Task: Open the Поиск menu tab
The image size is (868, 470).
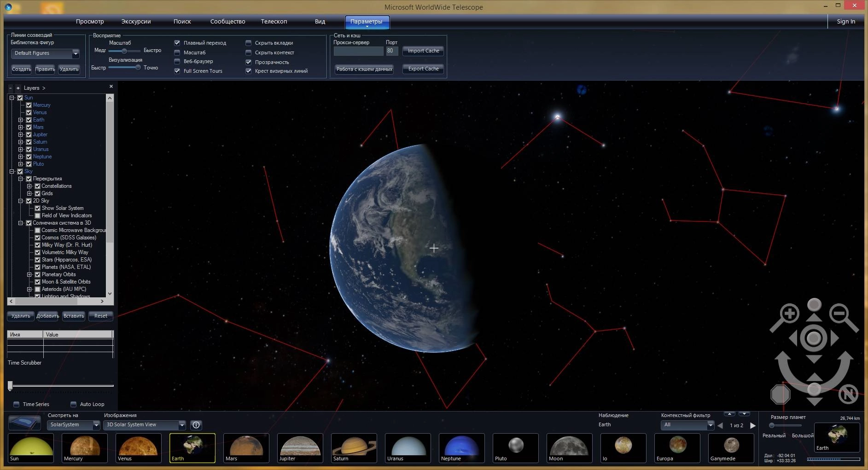Action: click(x=182, y=22)
